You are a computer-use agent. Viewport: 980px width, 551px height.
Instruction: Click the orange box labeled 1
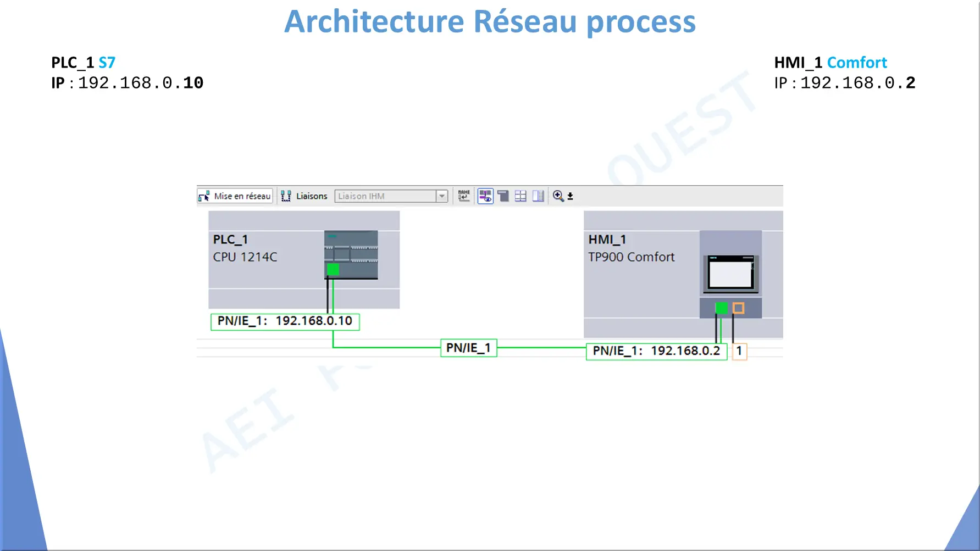(739, 351)
